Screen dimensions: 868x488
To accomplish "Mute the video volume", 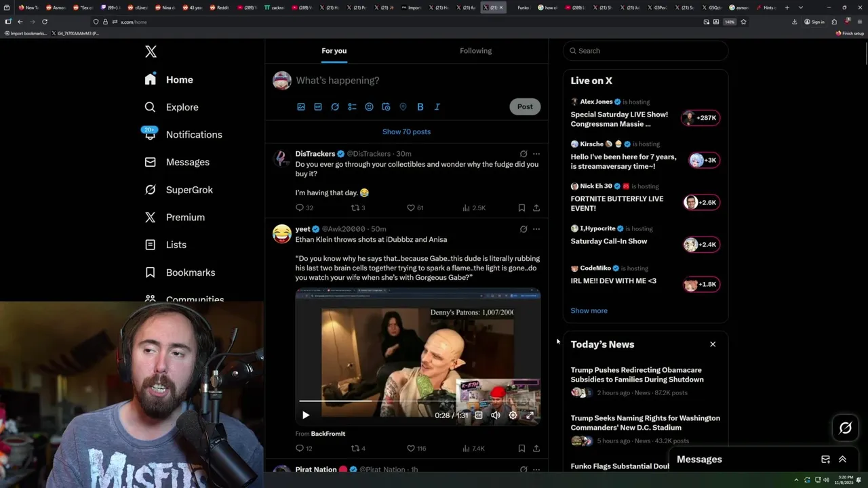I will (496, 415).
